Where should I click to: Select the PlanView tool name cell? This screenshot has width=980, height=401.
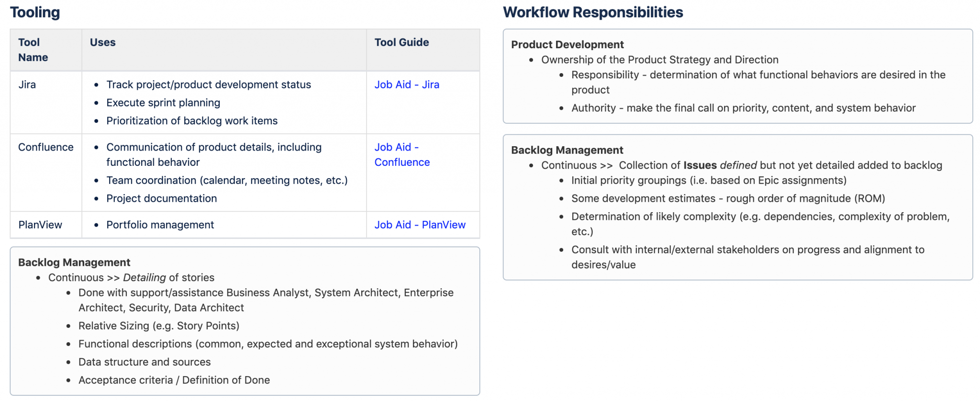(x=40, y=225)
